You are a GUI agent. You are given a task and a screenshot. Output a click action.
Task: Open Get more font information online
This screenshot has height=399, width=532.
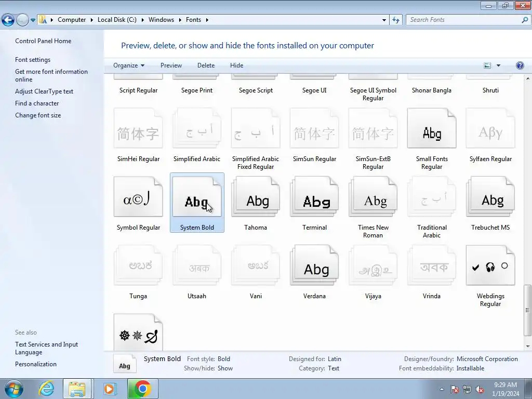(x=51, y=75)
